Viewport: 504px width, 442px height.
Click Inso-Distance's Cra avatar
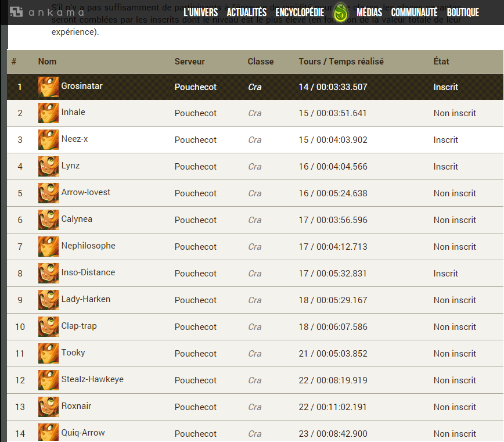(x=49, y=273)
